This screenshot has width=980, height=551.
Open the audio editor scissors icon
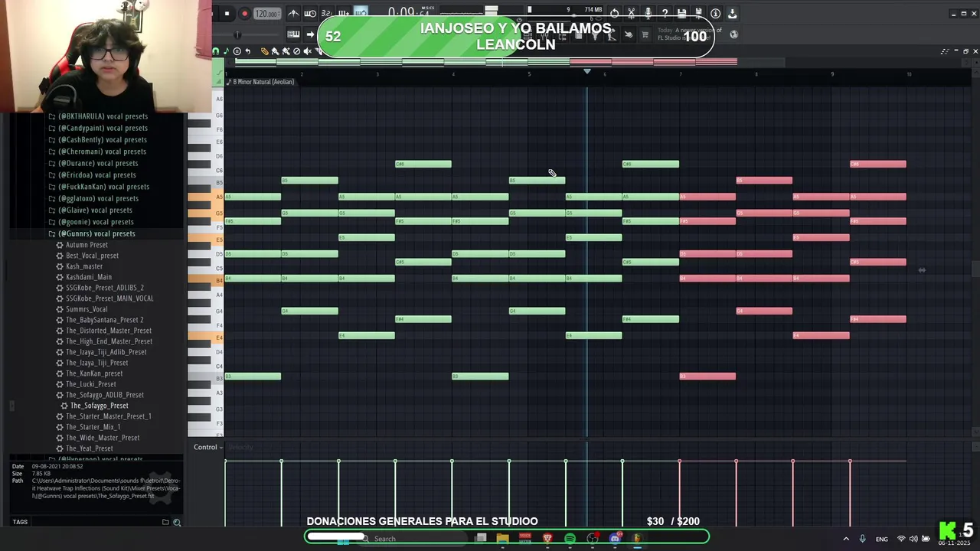pos(631,14)
